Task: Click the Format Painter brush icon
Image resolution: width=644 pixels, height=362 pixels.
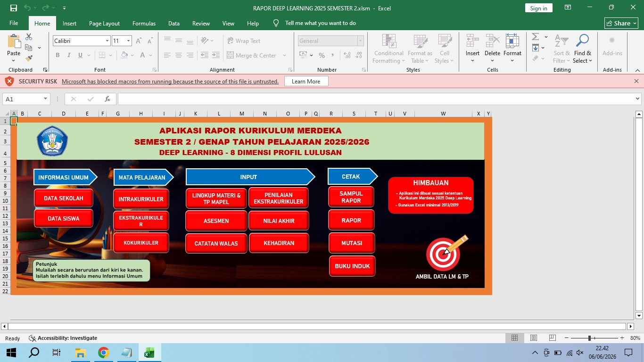Action: pyautogui.click(x=29, y=58)
